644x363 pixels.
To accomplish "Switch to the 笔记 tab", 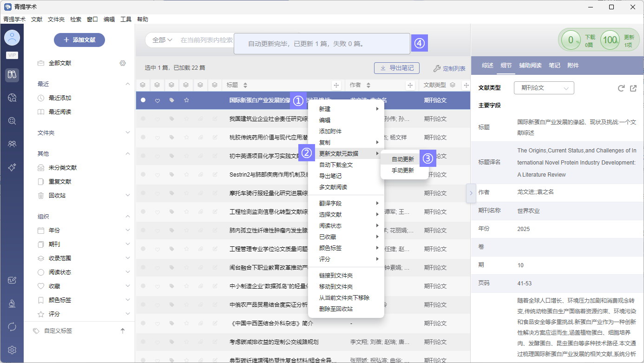I will click(x=554, y=66).
